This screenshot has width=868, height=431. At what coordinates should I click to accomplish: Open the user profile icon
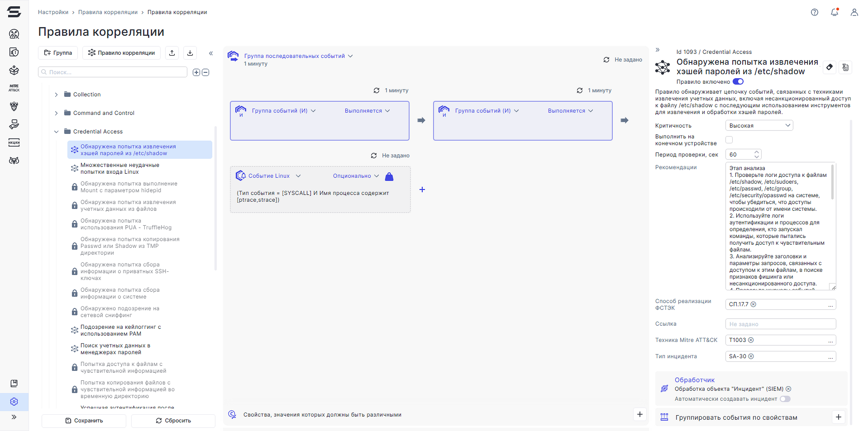point(854,13)
